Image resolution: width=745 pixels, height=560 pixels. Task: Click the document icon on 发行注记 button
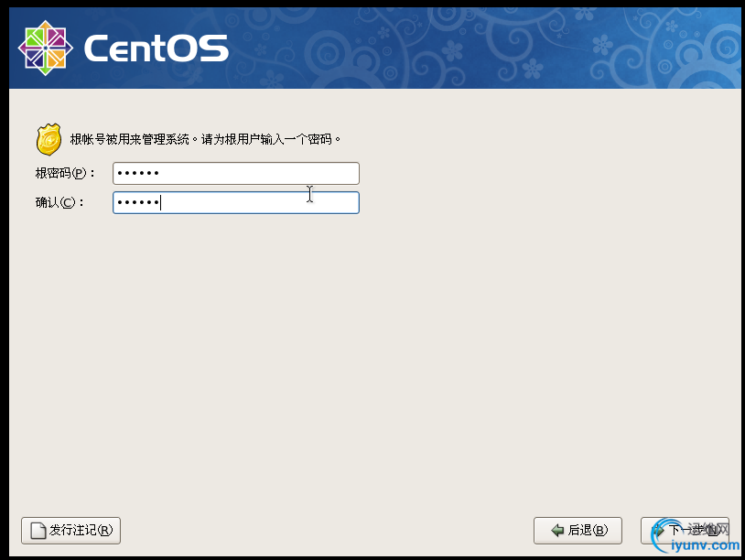coord(38,531)
